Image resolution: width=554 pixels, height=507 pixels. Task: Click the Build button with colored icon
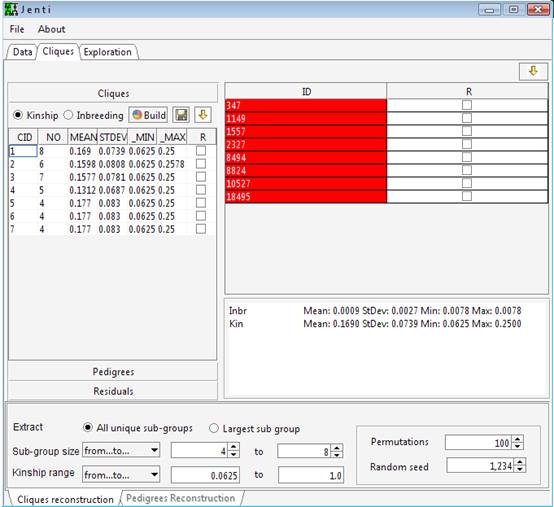148,115
